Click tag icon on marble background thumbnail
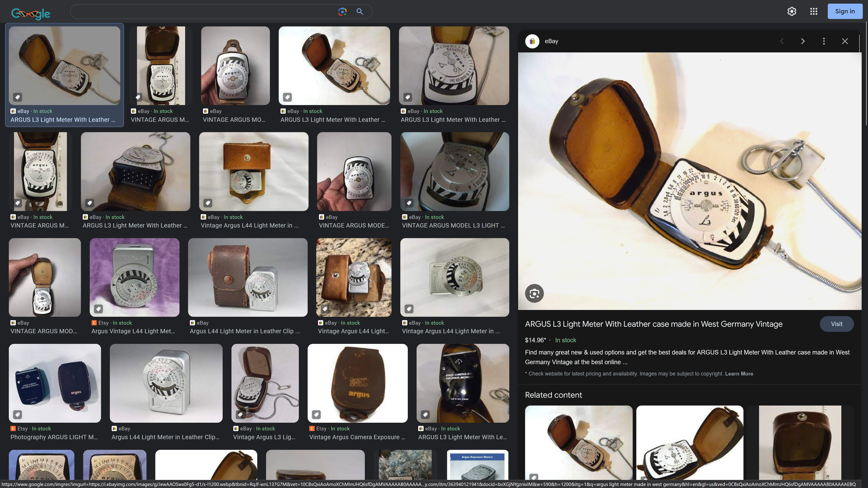Viewport: 868px width, 488px height. point(325,309)
